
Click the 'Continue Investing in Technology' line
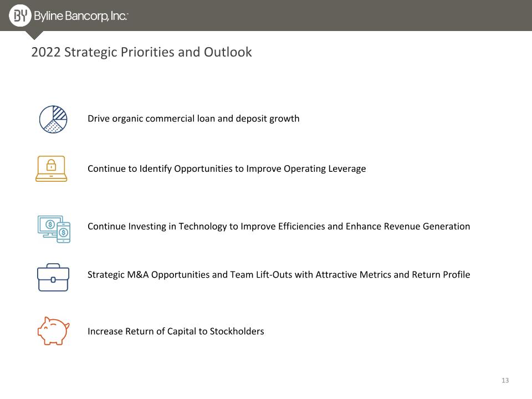pos(279,226)
